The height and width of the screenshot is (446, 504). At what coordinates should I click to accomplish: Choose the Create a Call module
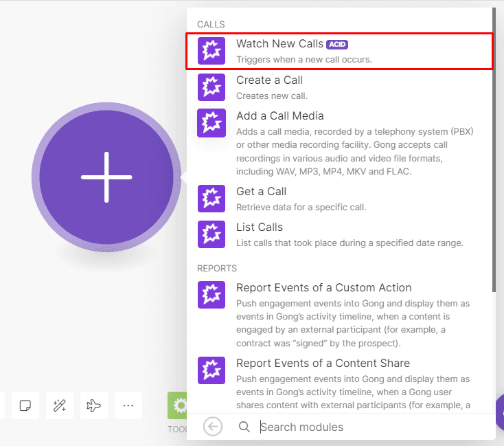click(x=269, y=80)
